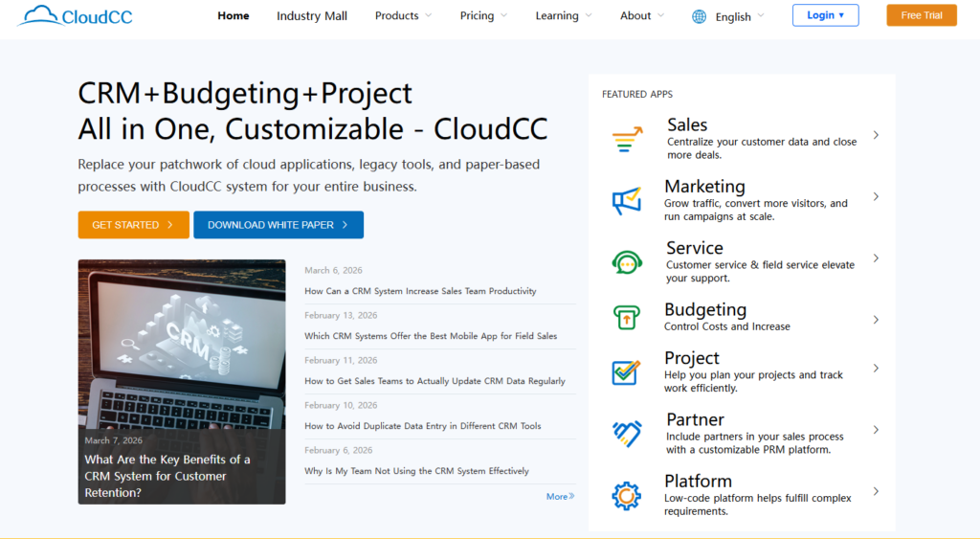
Task: Click the Platform gear icon
Action: 627,495
